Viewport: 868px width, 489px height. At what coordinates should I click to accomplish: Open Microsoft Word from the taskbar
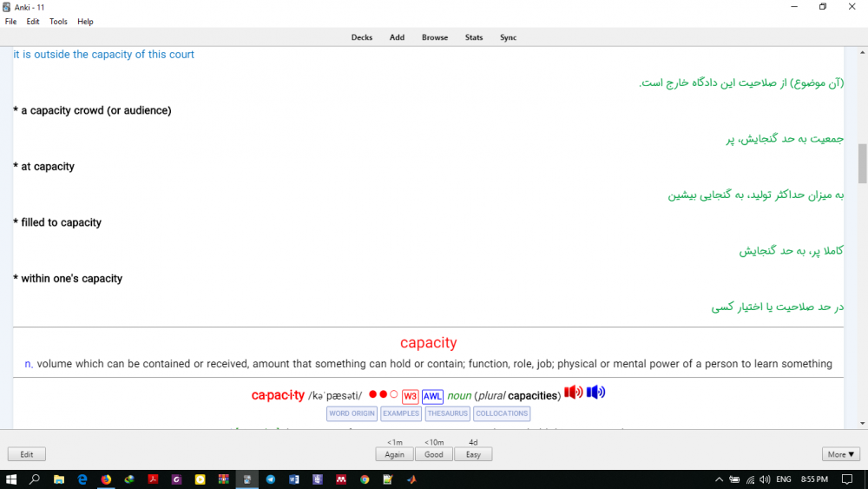(294, 479)
